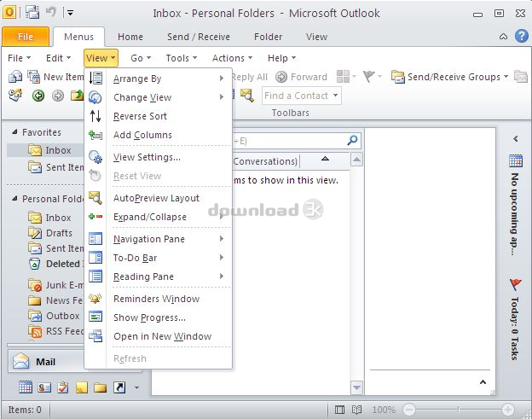Customize the Quick Access Toolbar dropdown
The width and height of the screenshot is (532, 419).
(70, 13)
